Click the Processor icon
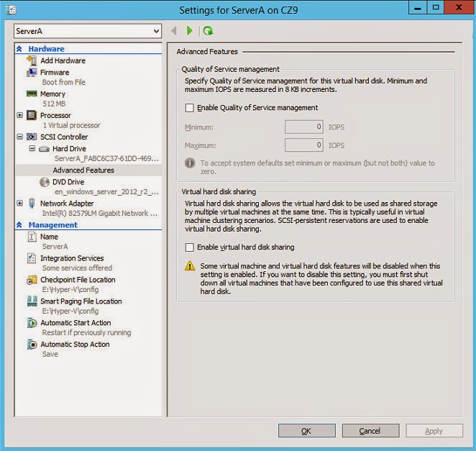 pos(32,115)
